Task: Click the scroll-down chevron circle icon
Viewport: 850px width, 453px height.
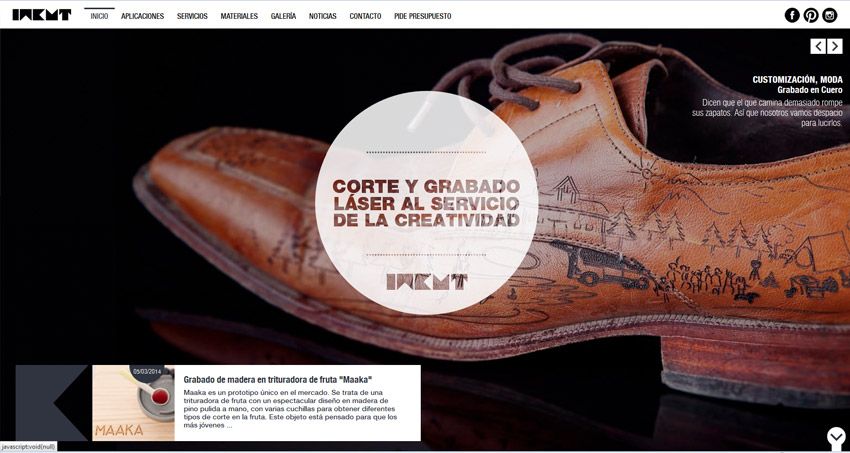Action: click(836, 437)
